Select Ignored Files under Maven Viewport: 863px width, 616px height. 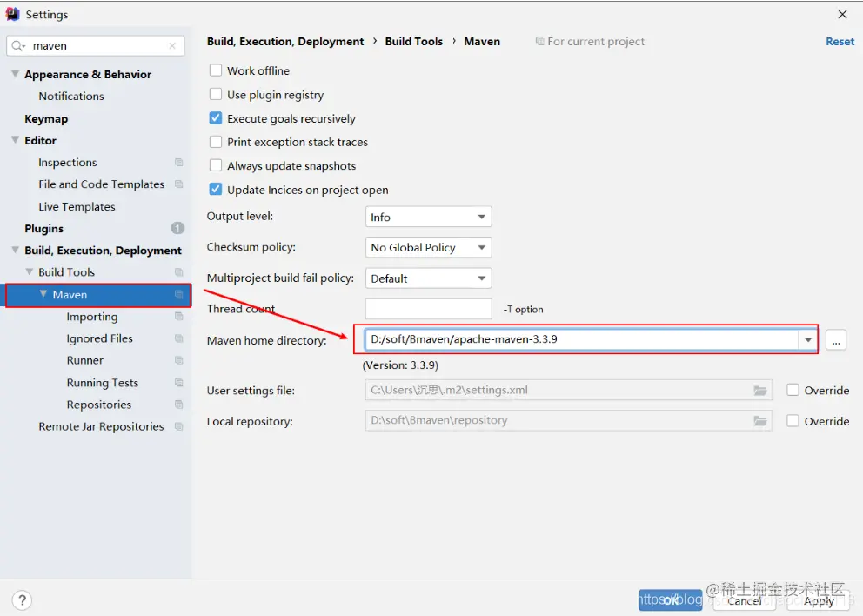pyautogui.click(x=100, y=338)
